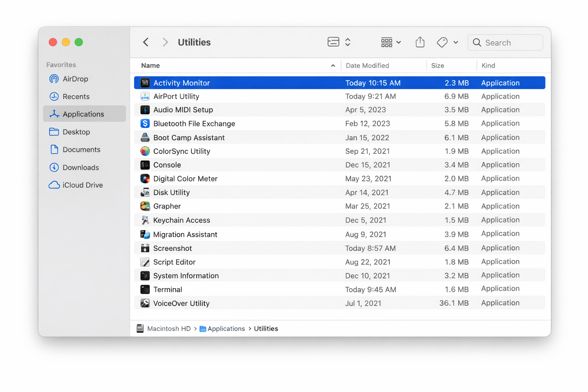
Task: Click Kind cell in Console row
Action: click(x=500, y=165)
